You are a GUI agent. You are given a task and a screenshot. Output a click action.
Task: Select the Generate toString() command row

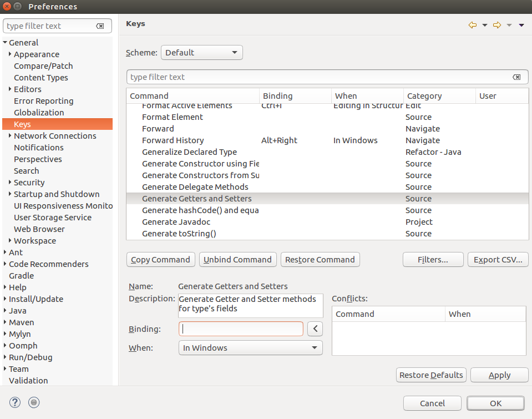pyautogui.click(x=327, y=234)
